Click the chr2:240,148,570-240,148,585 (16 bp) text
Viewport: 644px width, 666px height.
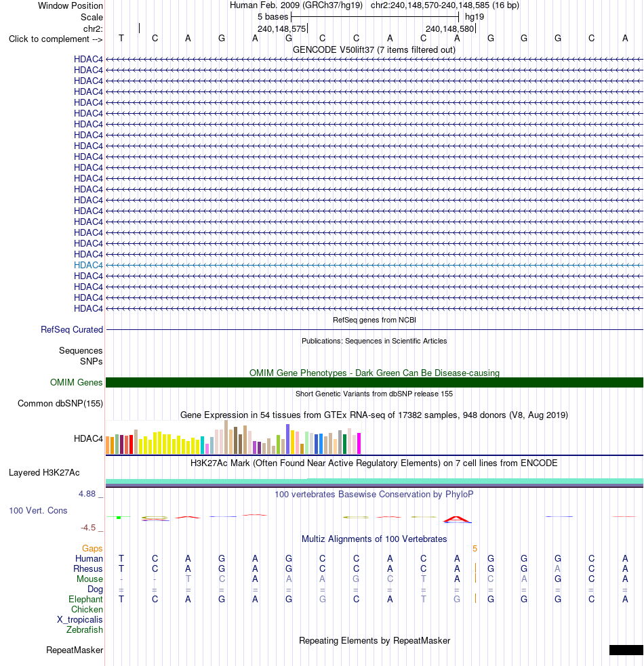coord(445,5)
